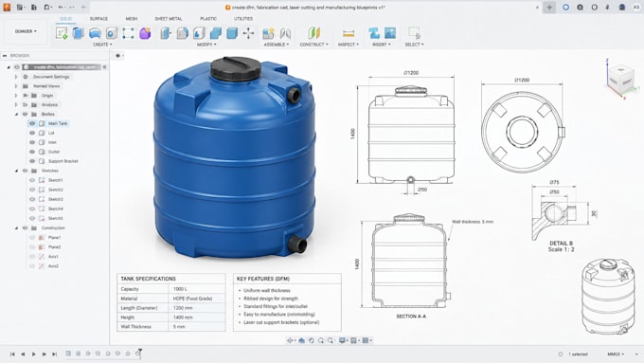
Task: Click the Undo arrow
Action: click(x=61, y=8)
